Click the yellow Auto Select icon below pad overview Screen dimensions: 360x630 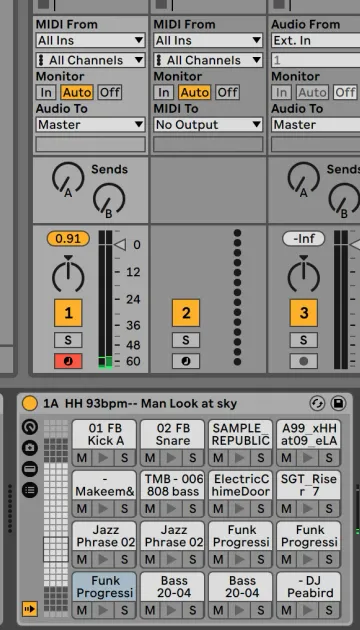click(x=30, y=609)
